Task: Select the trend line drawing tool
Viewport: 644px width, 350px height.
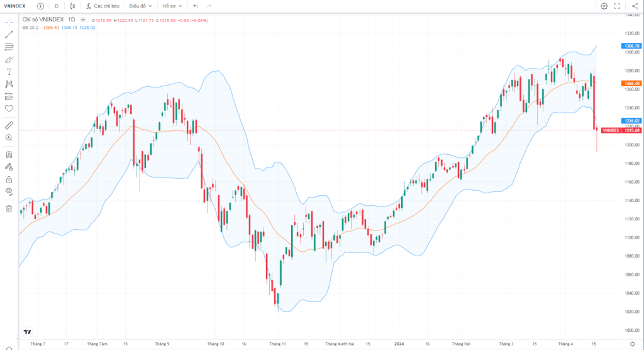Action: click(x=9, y=35)
